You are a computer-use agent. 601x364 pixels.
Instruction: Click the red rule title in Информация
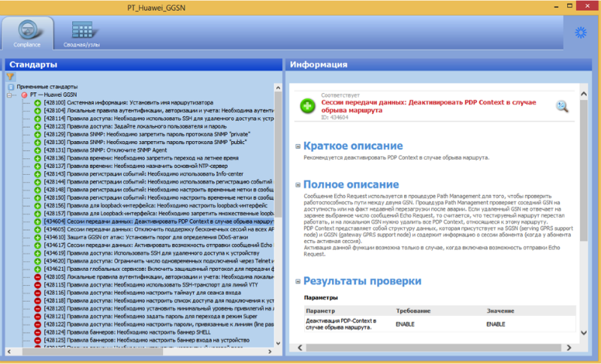tap(428, 107)
